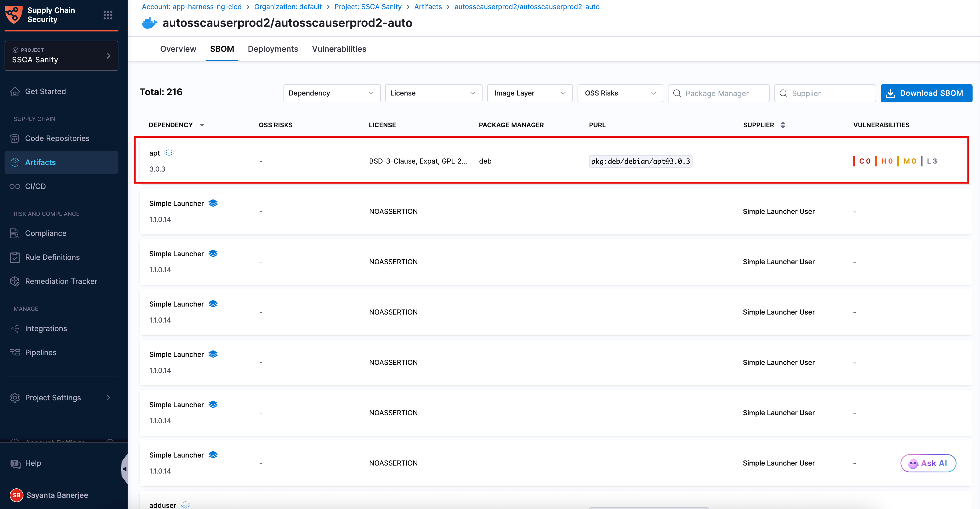Switch to the Vulnerabilities tab
The height and width of the screenshot is (509, 980).
click(x=339, y=49)
